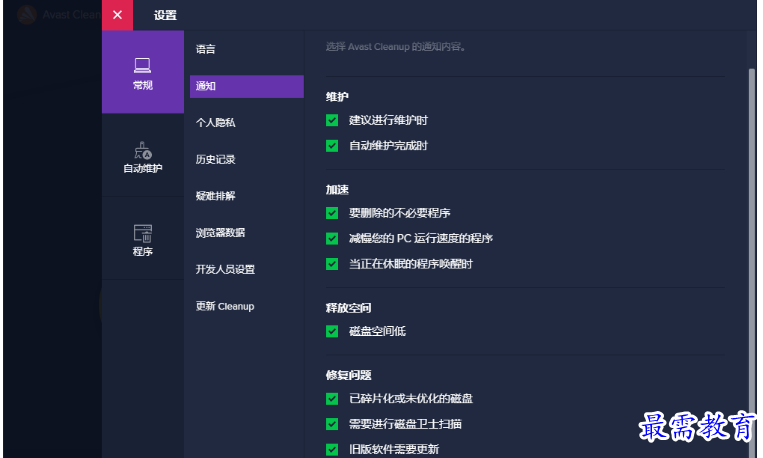Viewport: 763px width, 458px height.
Task: Open the 个人隐私 privacy settings
Action: pos(216,123)
